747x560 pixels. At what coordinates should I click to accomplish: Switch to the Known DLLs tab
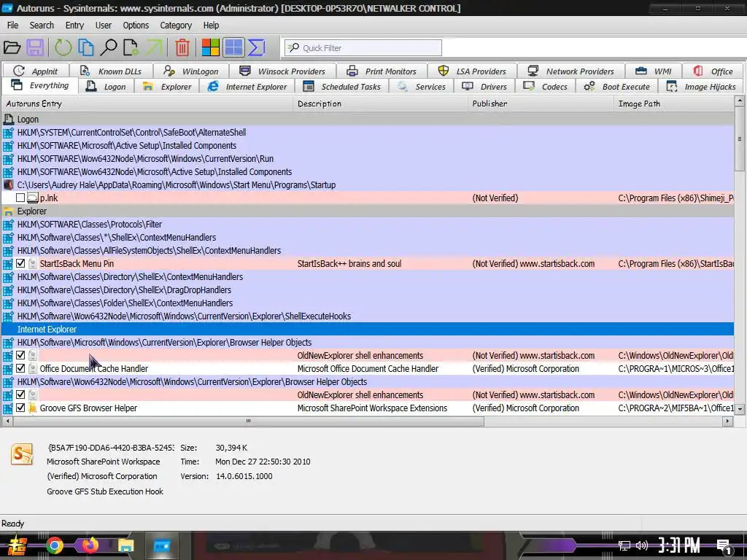coord(111,71)
